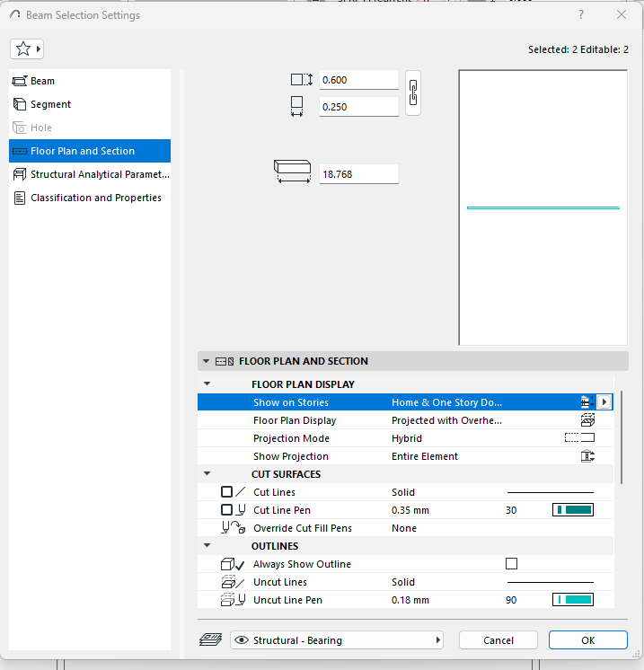This screenshot has height=670, width=644.
Task: Toggle the Cut Line Pen checkbox
Action: tap(226, 510)
